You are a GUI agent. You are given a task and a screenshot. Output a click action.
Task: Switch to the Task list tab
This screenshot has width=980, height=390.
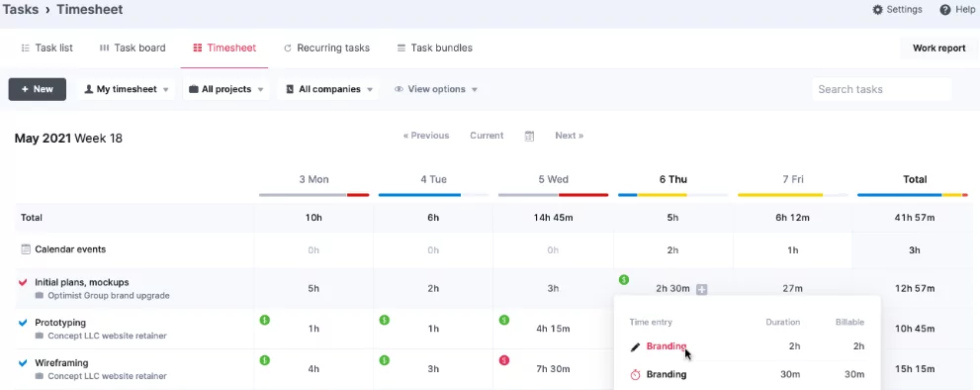[x=46, y=48]
